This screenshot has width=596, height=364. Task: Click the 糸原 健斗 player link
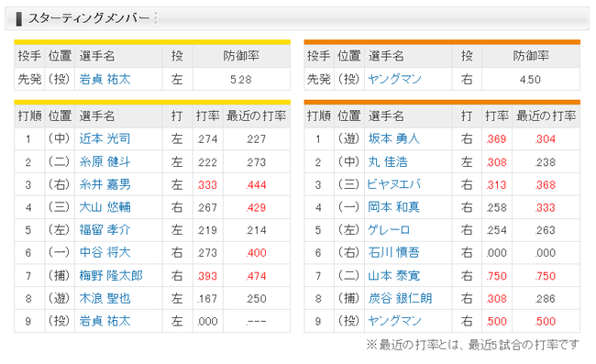point(105,162)
